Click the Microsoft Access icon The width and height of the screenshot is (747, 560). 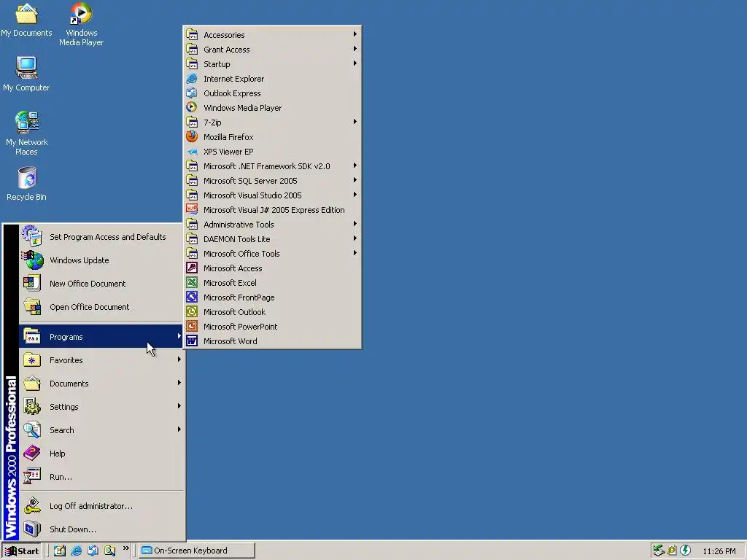(x=192, y=268)
